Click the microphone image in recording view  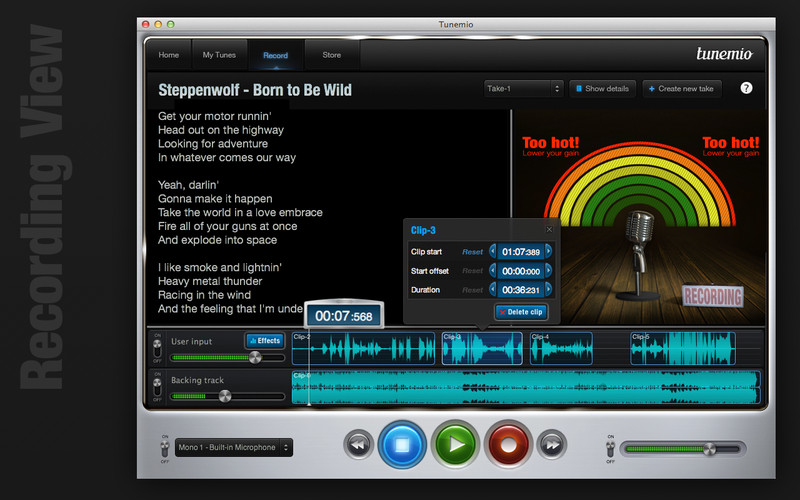tap(638, 255)
